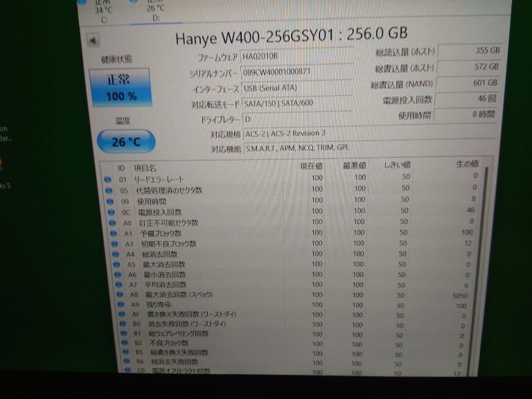
Task: Click the blue status dot for ID B5
Action: coord(126,352)
